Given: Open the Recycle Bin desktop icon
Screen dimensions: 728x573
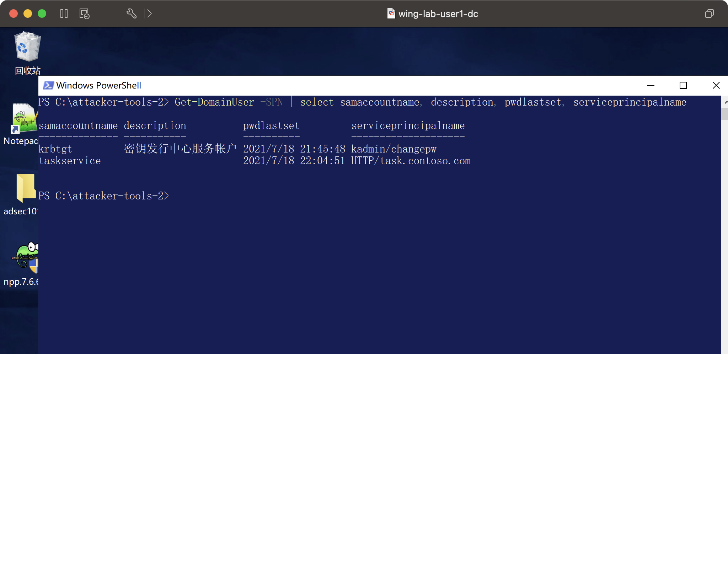Looking at the screenshot, I should coord(28,53).
